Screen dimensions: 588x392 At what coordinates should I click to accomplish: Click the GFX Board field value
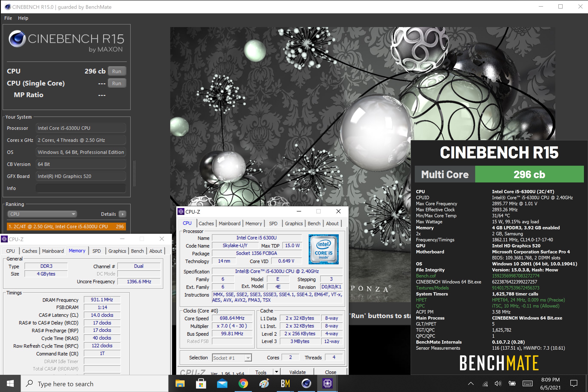tap(81, 176)
